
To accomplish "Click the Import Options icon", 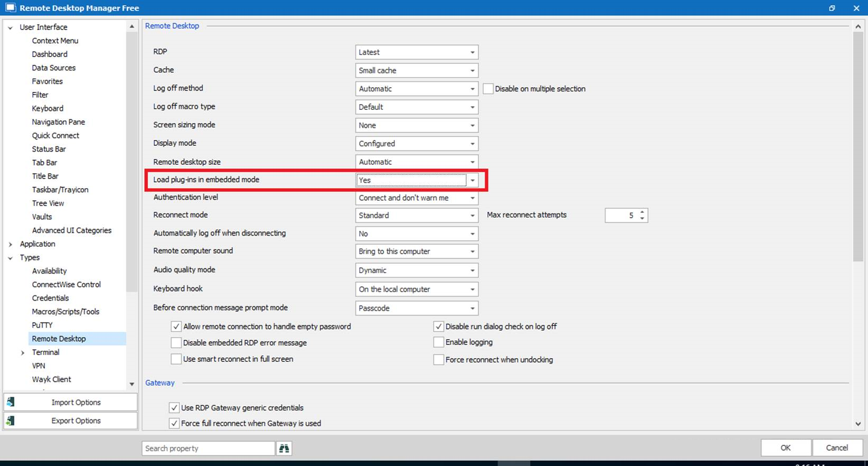I will click(11, 402).
